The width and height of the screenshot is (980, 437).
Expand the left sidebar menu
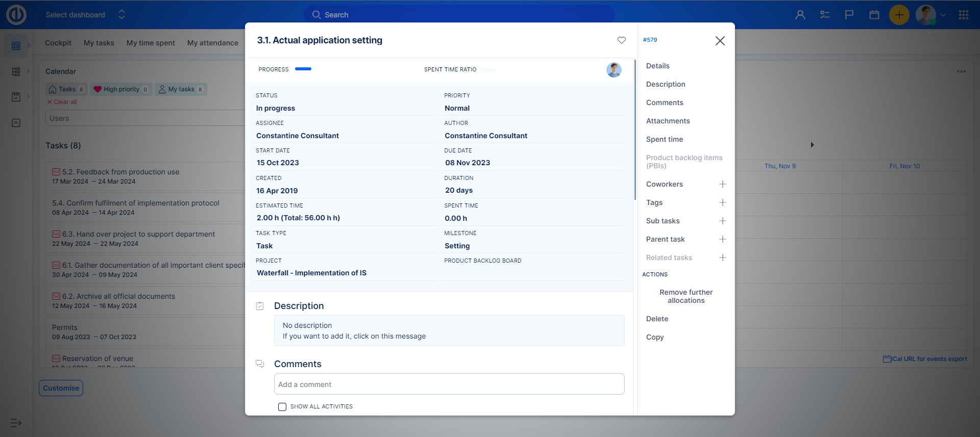(x=16, y=423)
